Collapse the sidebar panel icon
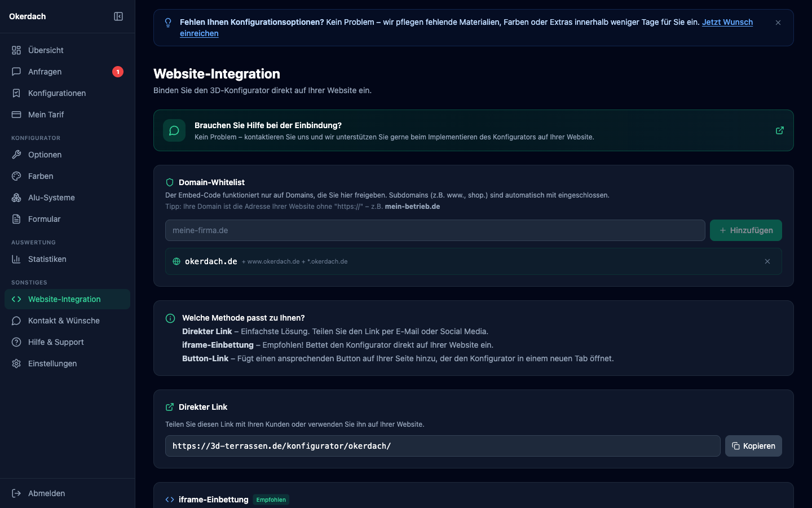 click(x=118, y=16)
